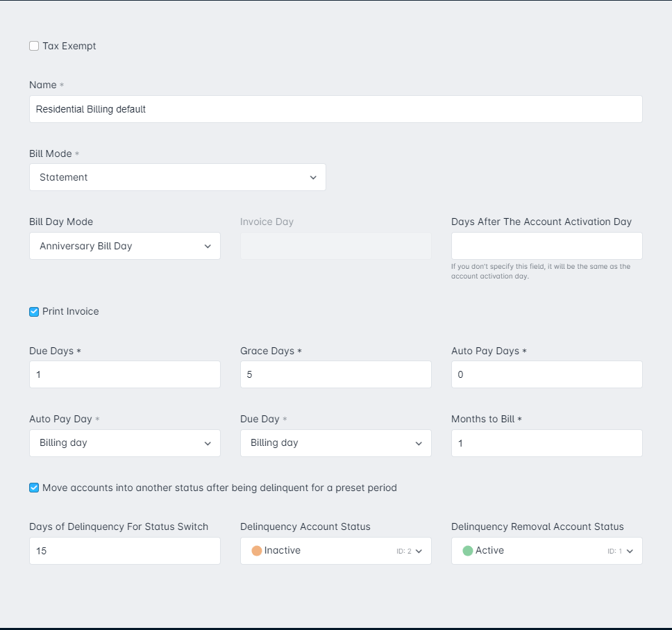Image resolution: width=672 pixels, height=630 pixels.
Task: Click chevron arrow beside ID: 1
Action: pyautogui.click(x=630, y=551)
